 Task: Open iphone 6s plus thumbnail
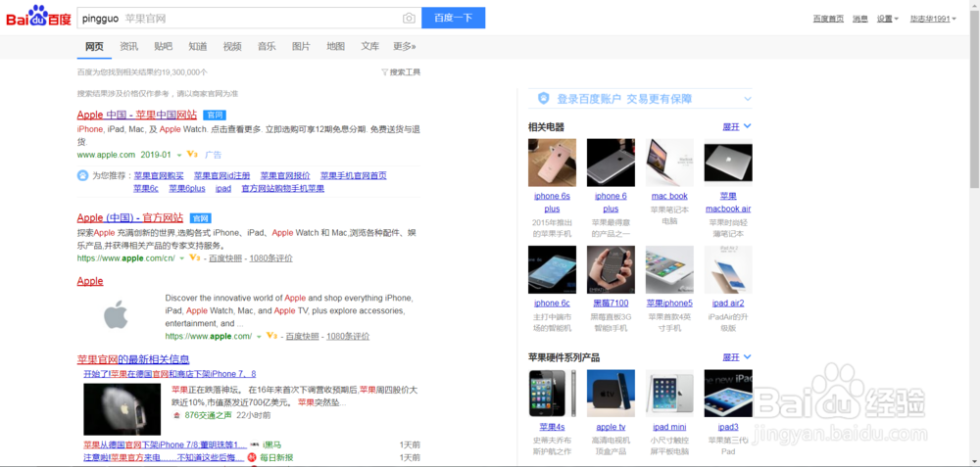(x=552, y=163)
